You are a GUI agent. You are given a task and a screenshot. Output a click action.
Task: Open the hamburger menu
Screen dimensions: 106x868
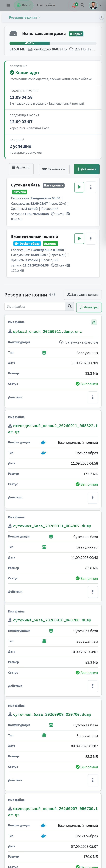(x=8, y=5)
